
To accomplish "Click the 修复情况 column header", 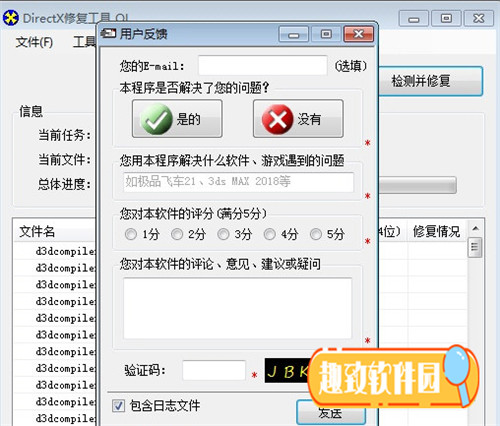I will pyautogui.click(x=436, y=231).
